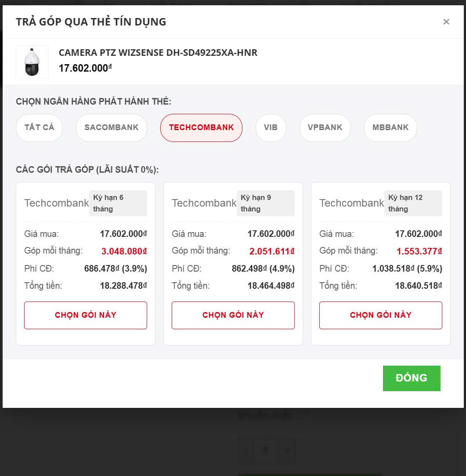
Task: Click the Kỳ hạn 12 tháng badge
Action: [x=413, y=203]
